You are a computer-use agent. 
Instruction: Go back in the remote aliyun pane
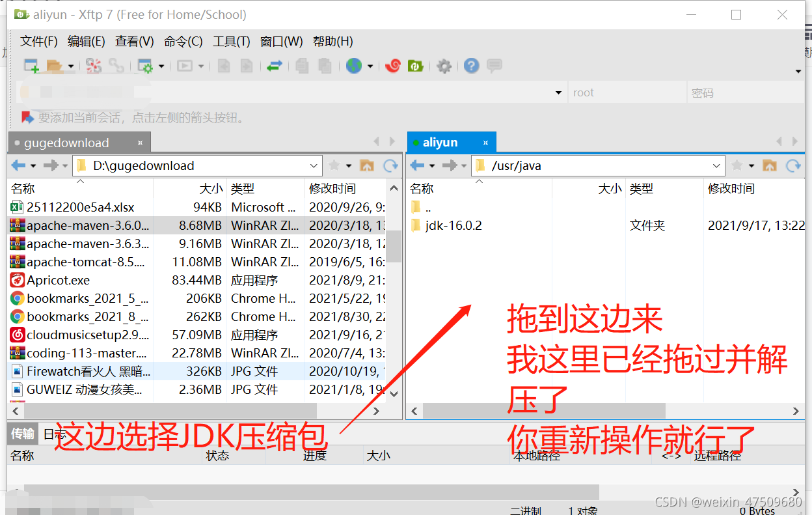[x=418, y=166]
